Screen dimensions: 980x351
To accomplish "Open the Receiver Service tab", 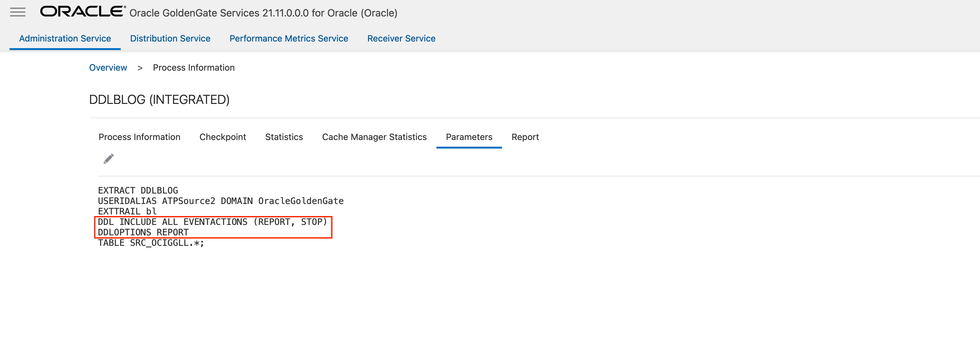I will pos(401,38).
